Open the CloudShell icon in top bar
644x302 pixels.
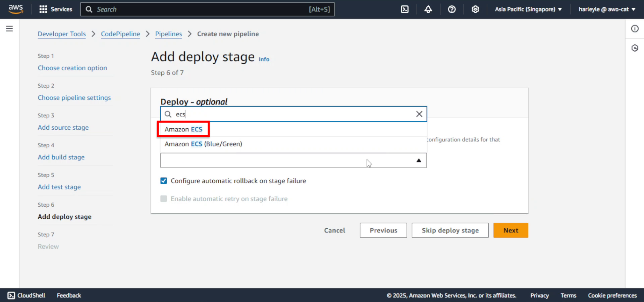pyautogui.click(x=405, y=9)
